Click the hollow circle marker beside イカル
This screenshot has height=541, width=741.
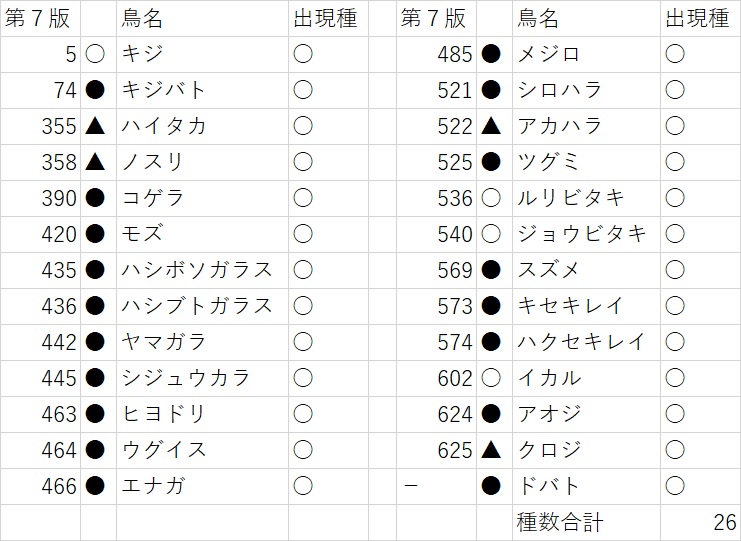click(x=491, y=378)
